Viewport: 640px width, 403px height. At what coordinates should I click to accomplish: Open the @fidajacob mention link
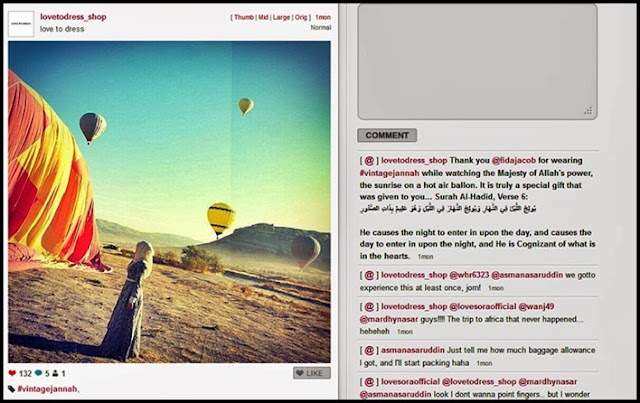513,160
